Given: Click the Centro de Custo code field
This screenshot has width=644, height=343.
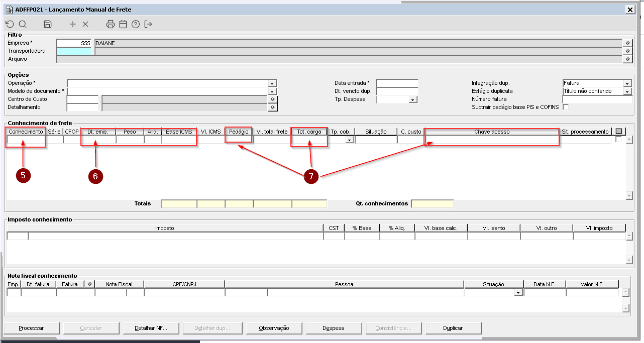Looking at the screenshot, I should tap(82, 99).
